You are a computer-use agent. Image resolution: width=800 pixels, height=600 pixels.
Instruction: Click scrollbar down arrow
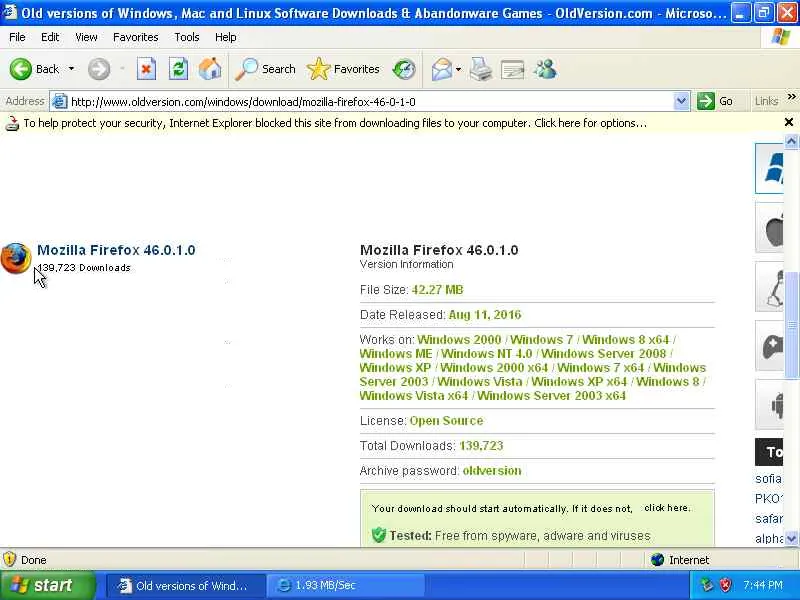791,538
